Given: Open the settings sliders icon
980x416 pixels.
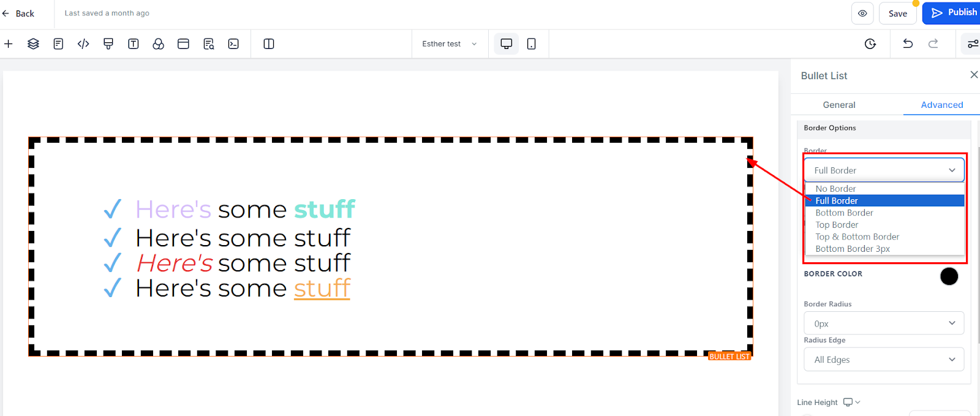Looking at the screenshot, I should point(973,43).
